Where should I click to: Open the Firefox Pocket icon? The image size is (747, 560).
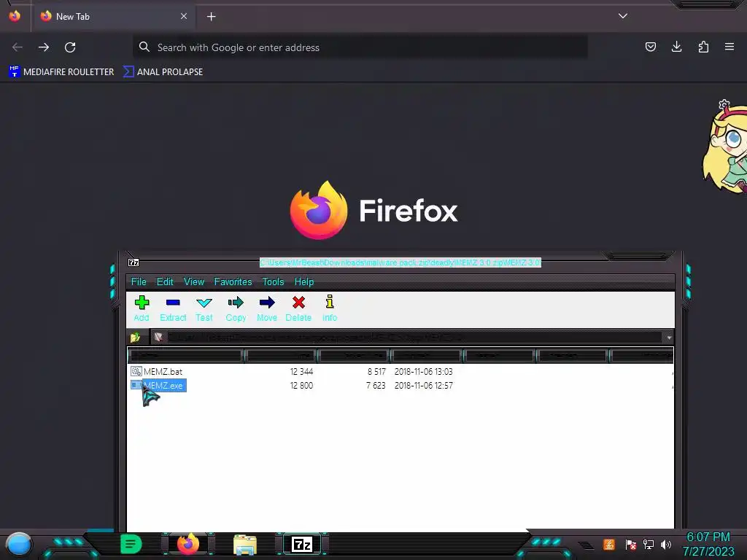point(650,47)
